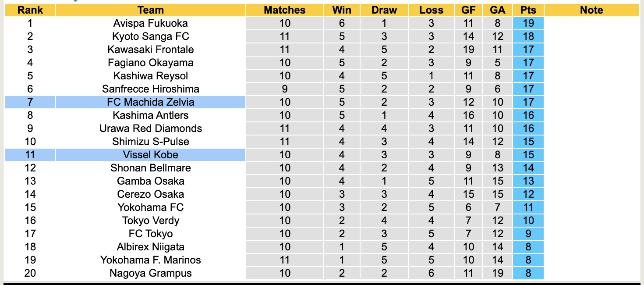Click the Rank column header
644x285 pixels.
point(30,10)
